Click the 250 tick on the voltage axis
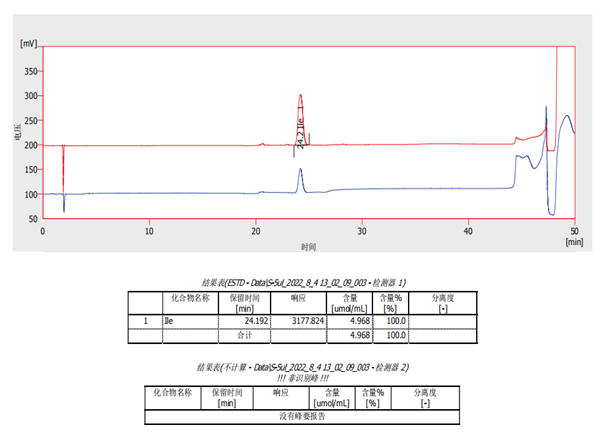This screenshot has width=605, height=440. (x=31, y=120)
